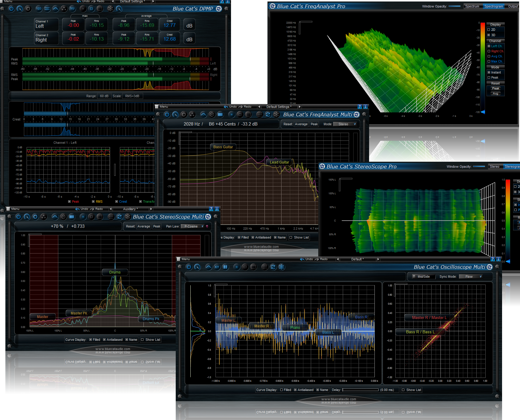Screen dimensions: 520x420
Task: Click the curve display icon in FreqAnalyst Multi
Action: (x=203, y=114)
